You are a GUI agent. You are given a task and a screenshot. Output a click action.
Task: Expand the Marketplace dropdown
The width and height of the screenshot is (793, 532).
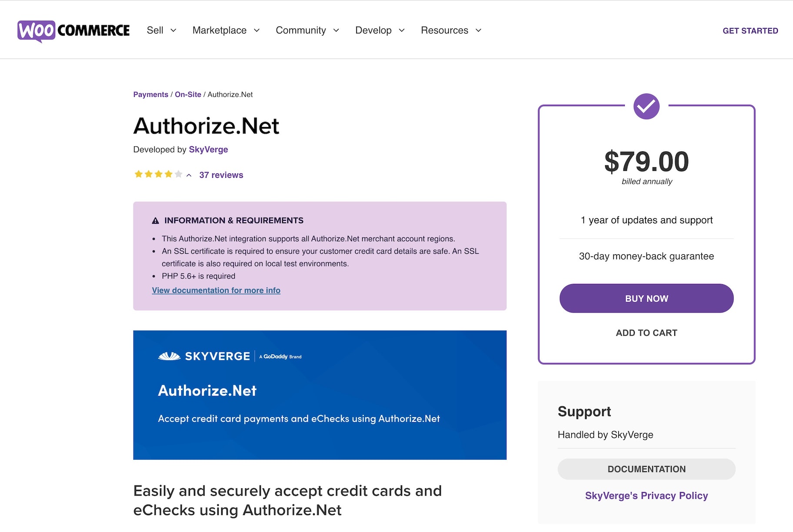pos(226,30)
